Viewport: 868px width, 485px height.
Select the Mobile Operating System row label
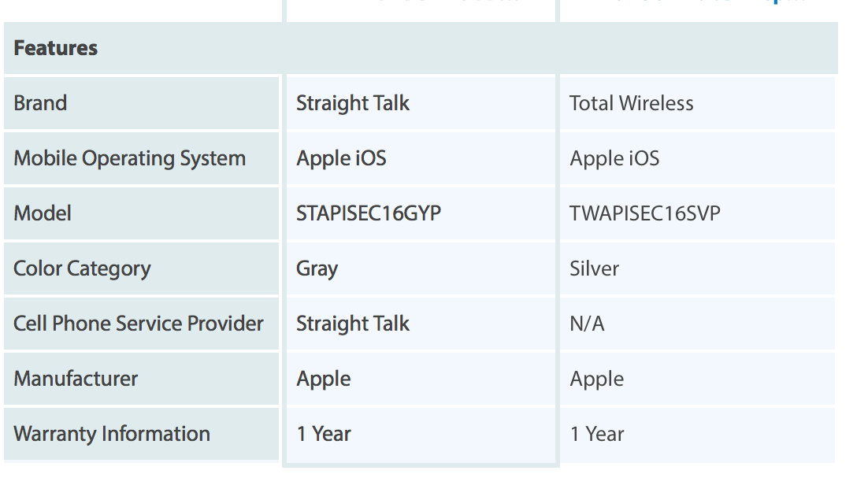129,158
